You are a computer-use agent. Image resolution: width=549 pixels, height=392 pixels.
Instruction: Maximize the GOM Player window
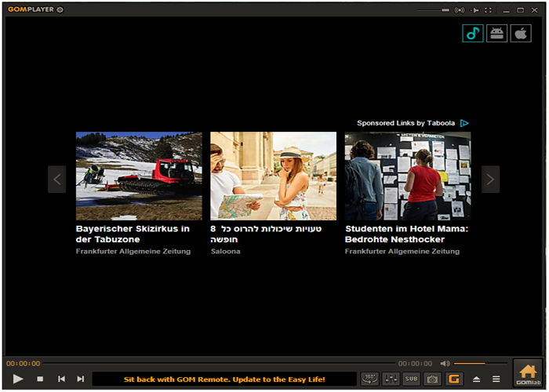coord(521,10)
